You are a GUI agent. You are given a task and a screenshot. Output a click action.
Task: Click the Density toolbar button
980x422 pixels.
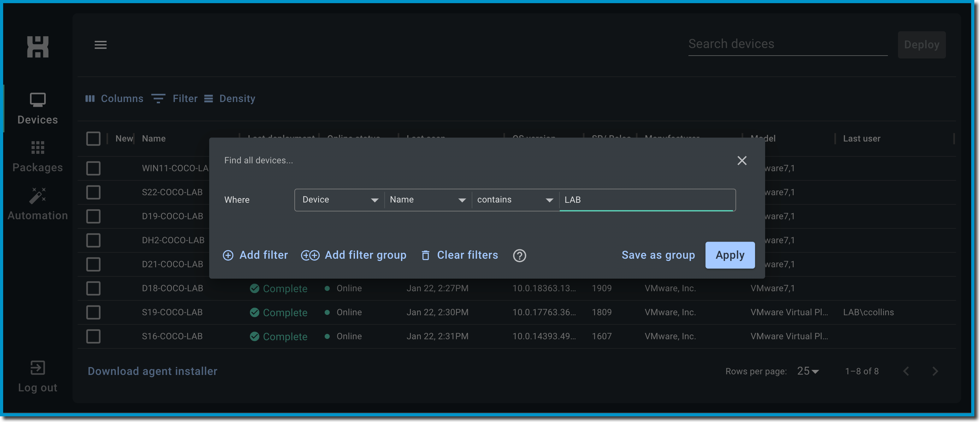pos(229,99)
